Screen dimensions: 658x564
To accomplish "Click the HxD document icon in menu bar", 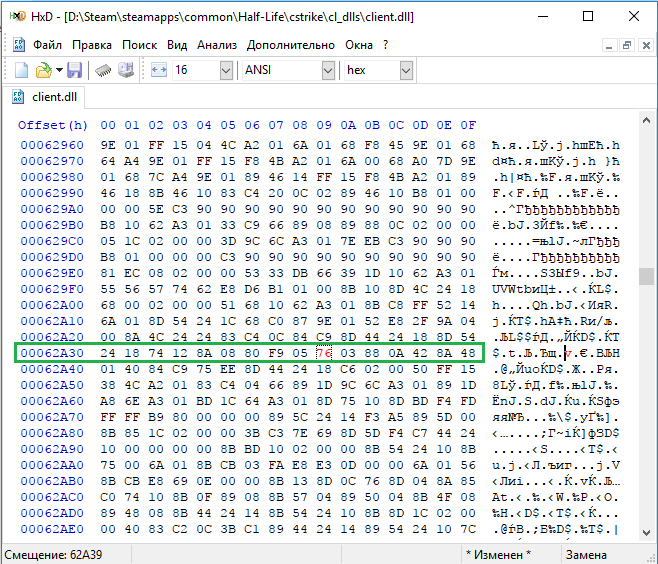I will click(x=18, y=44).
